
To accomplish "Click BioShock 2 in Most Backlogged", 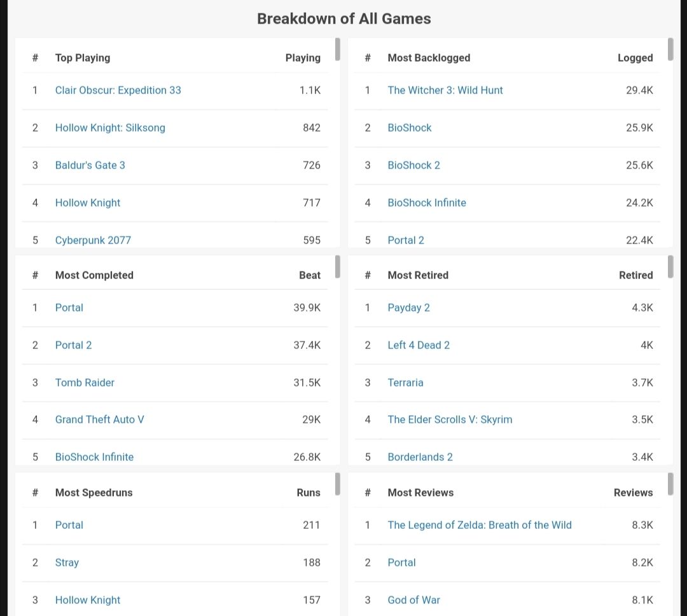I will pyautogui.click(x=413, y=165).
